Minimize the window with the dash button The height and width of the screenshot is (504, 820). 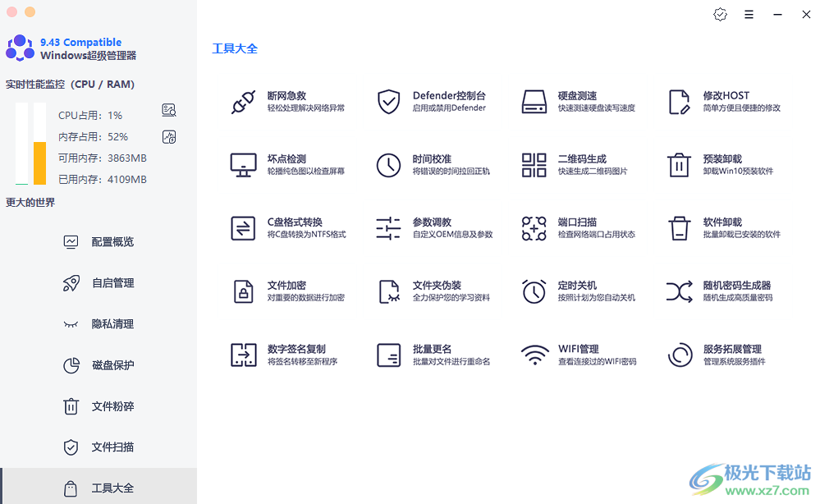pos(777,15)
